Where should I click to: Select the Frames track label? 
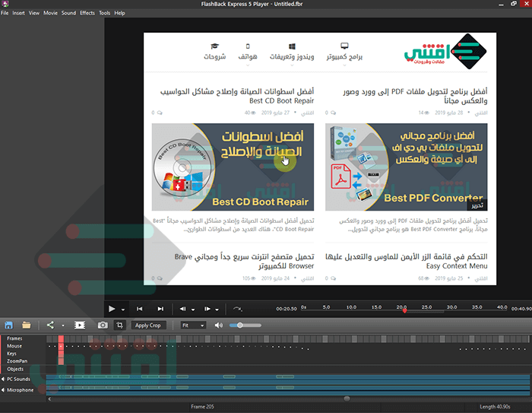point(14,338)
